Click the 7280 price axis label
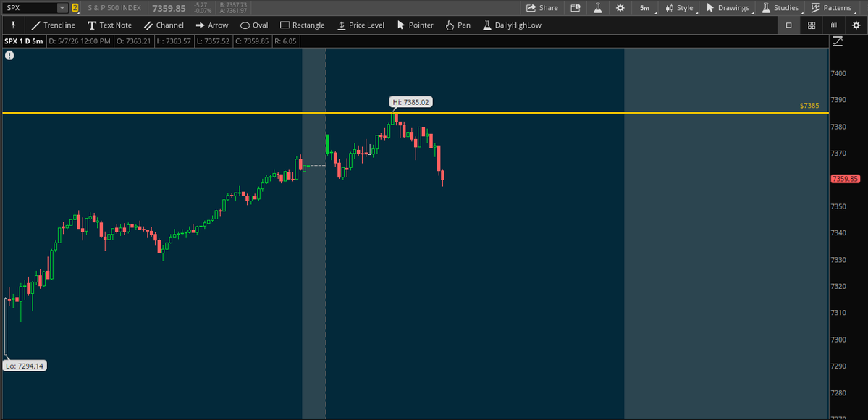 [838, 393]
